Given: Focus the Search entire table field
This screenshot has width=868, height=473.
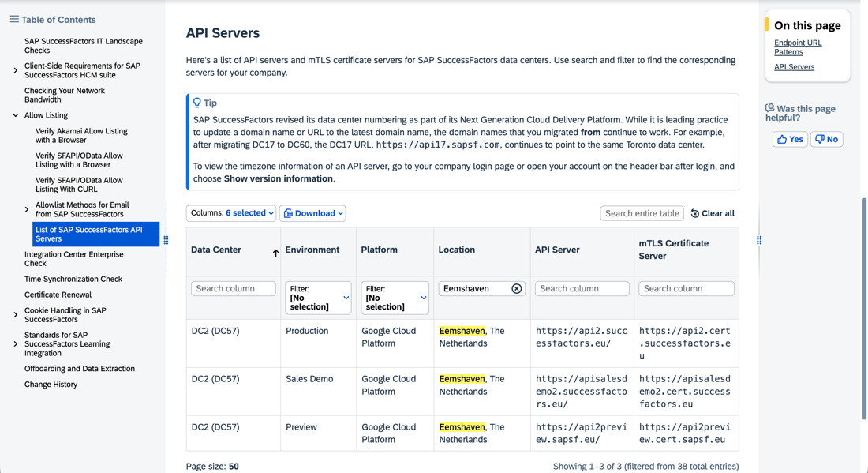Looking at the screenshot, I should [x=642, y=213].
